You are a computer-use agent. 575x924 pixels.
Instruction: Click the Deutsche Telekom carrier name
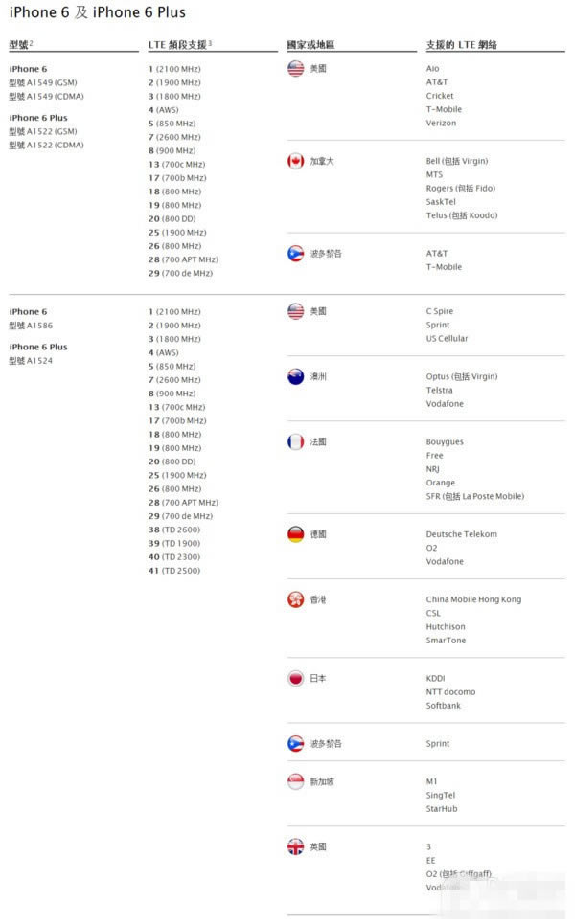pos(462,534)
